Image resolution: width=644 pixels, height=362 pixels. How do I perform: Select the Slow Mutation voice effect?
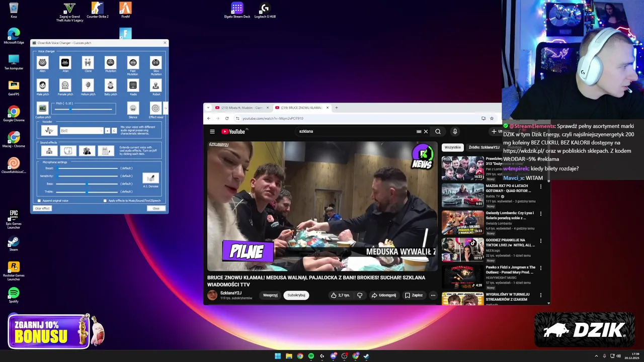[x=155, y=62]
